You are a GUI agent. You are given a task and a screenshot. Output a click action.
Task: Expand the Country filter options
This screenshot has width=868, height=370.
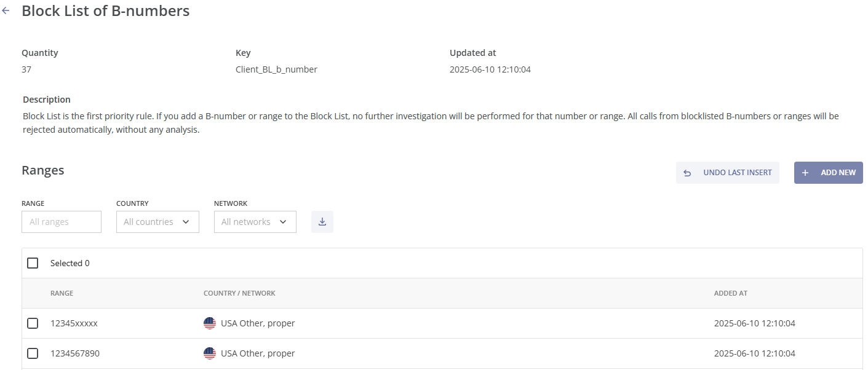coord(157,222)
